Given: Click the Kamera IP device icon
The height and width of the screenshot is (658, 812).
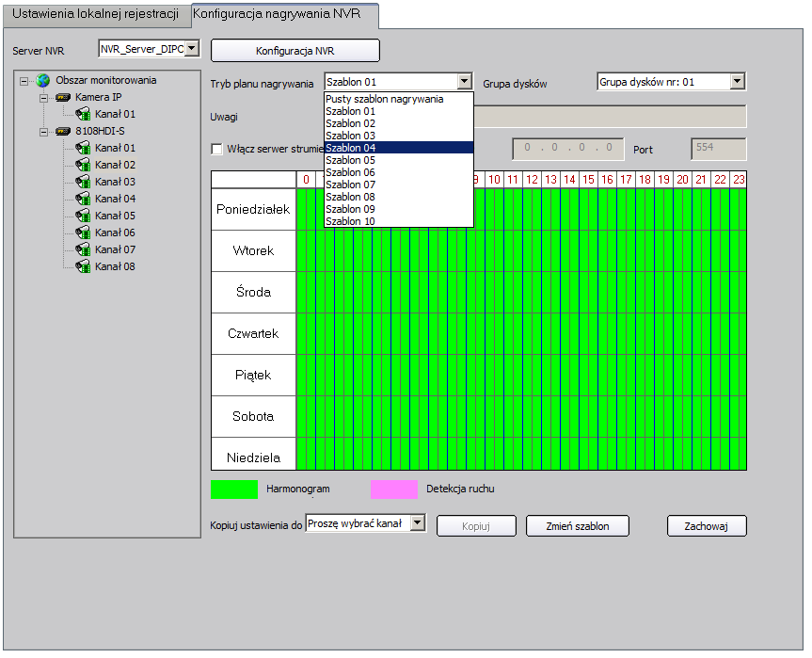Looking at the screenshot, I should [x=63, y=97].
